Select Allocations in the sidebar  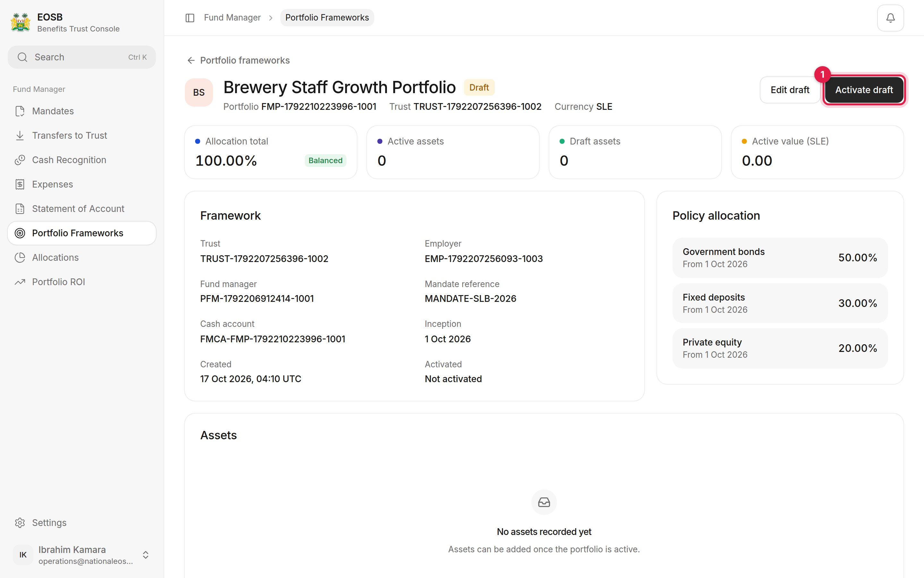82,258
